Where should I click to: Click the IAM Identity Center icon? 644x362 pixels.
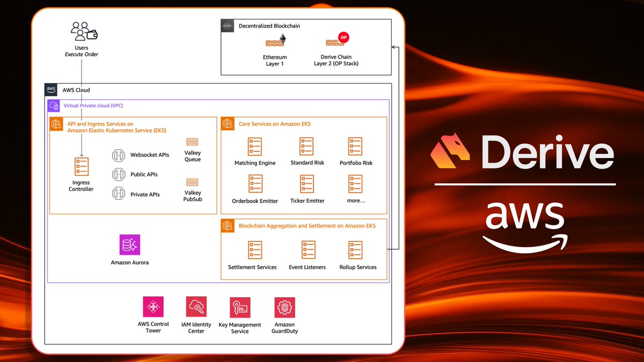[196, 307]
